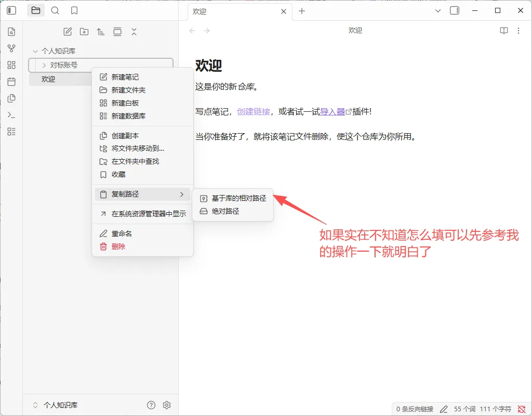
Task: Collapse 个人知识库 root folder
Action: pyautogui.click(x=35, y=51)
